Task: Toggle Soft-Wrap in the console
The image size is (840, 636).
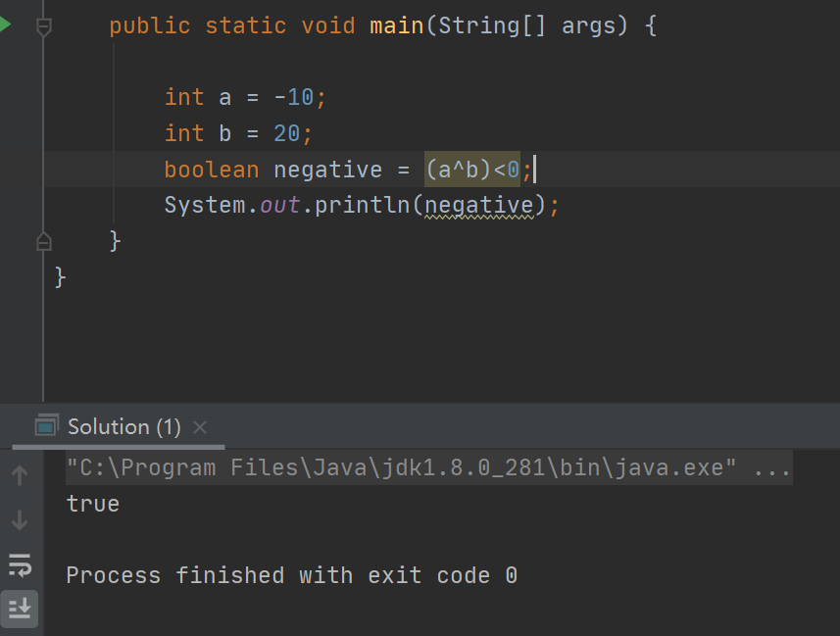Action: [20, 564]
